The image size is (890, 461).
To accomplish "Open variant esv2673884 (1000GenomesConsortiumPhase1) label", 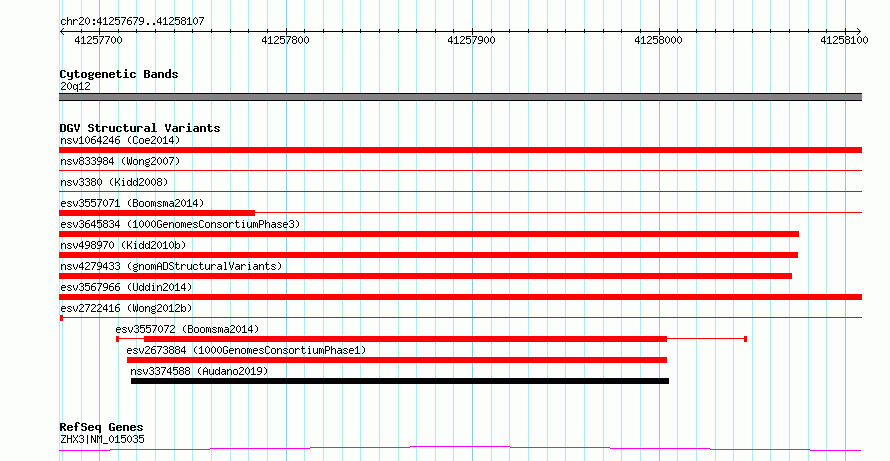I will [x=246, y=350].
